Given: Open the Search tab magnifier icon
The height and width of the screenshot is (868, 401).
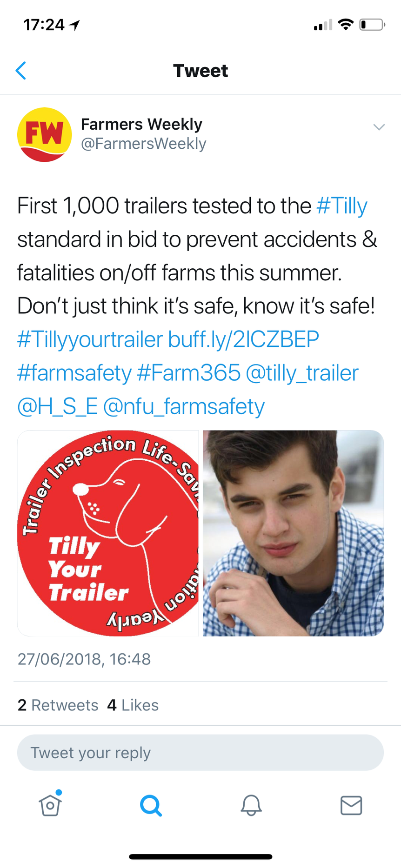Looking at the screenshot, I should 151,805.
